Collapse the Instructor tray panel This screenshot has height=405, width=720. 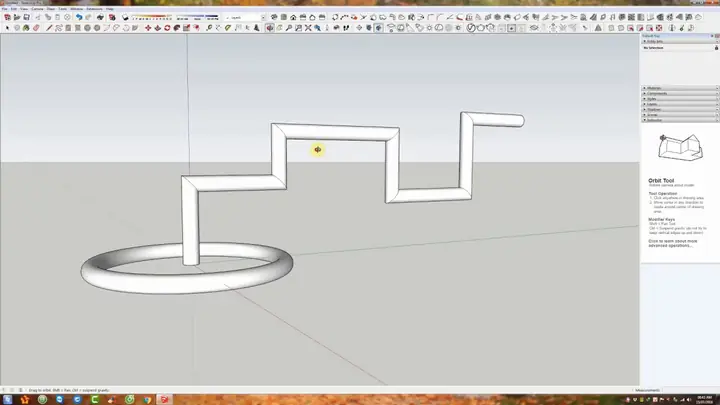680,120
